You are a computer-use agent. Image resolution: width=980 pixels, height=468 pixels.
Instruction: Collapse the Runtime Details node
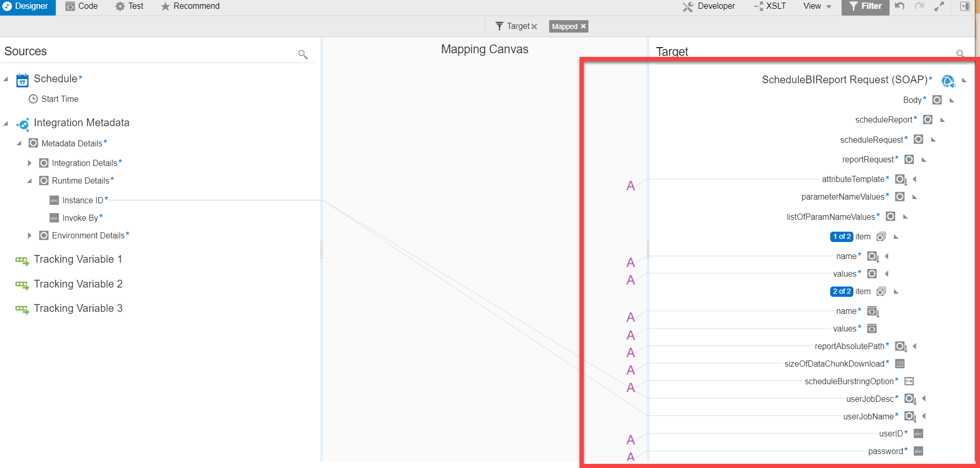[x=29, y=181]
